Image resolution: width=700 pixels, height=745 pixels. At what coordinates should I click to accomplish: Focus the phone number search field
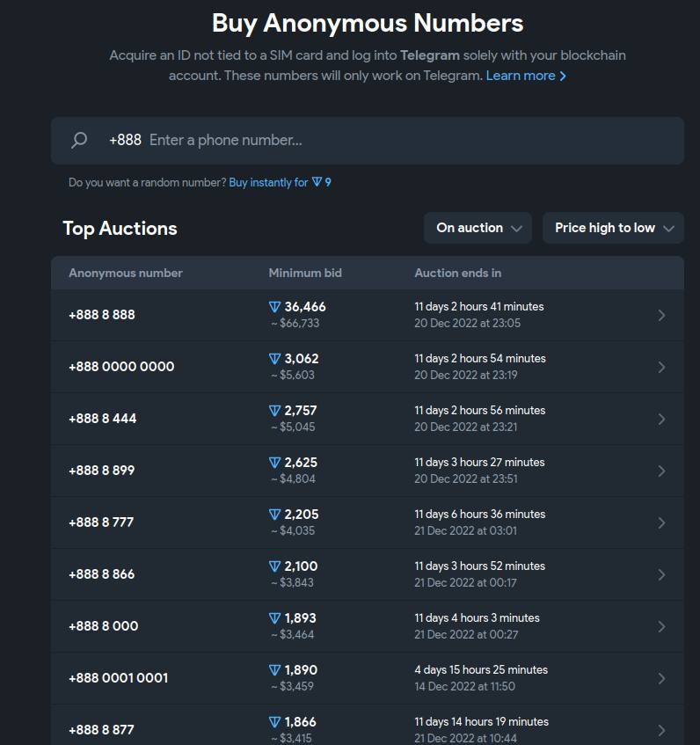click(x=368, y=141)
